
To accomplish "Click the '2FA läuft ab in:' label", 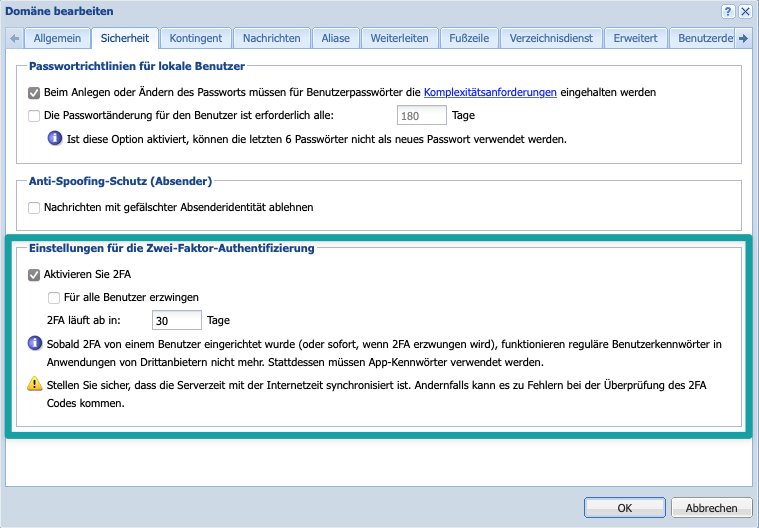I will pos(83,320).
